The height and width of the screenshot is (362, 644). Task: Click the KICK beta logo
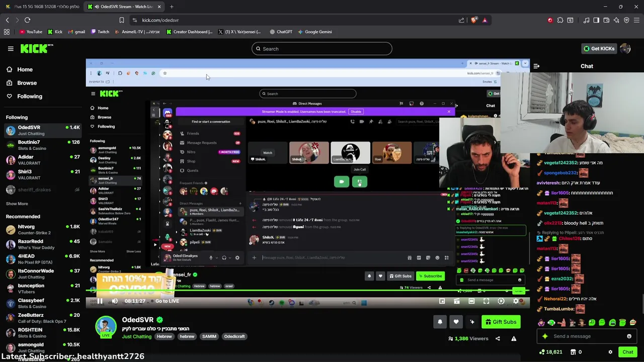point(37,49)
